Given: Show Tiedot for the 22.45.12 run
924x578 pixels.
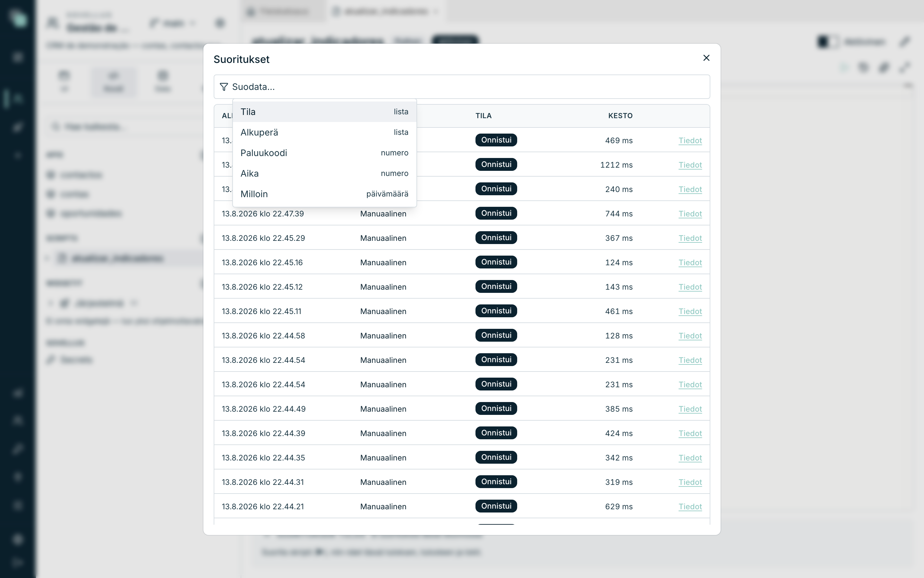Looking at the screenshot, I should pos(690,287).
